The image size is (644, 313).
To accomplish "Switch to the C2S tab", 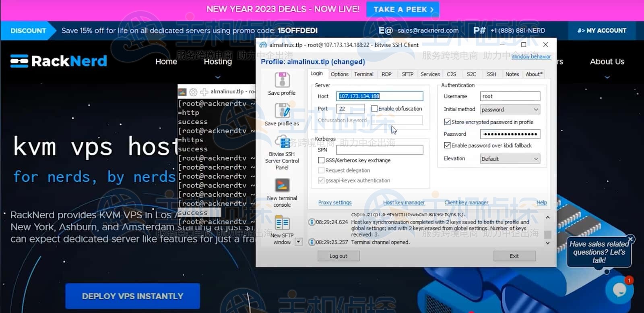I will pyautogui.click(x=451, y=74).
